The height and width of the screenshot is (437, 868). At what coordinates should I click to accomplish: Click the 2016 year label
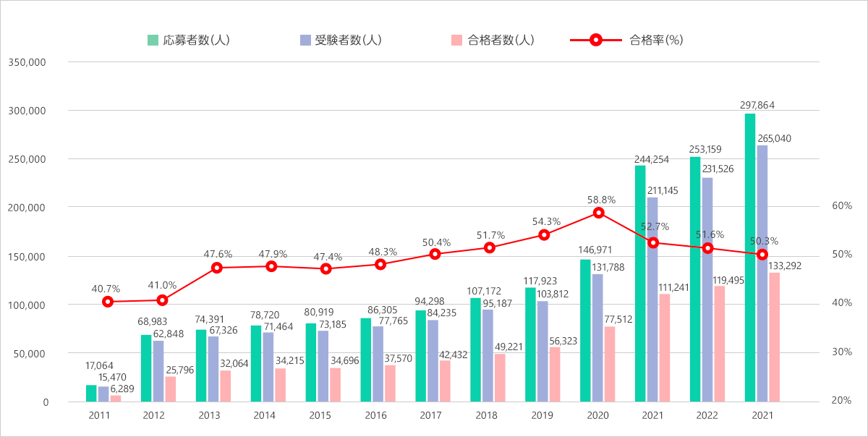click(375, 416)
